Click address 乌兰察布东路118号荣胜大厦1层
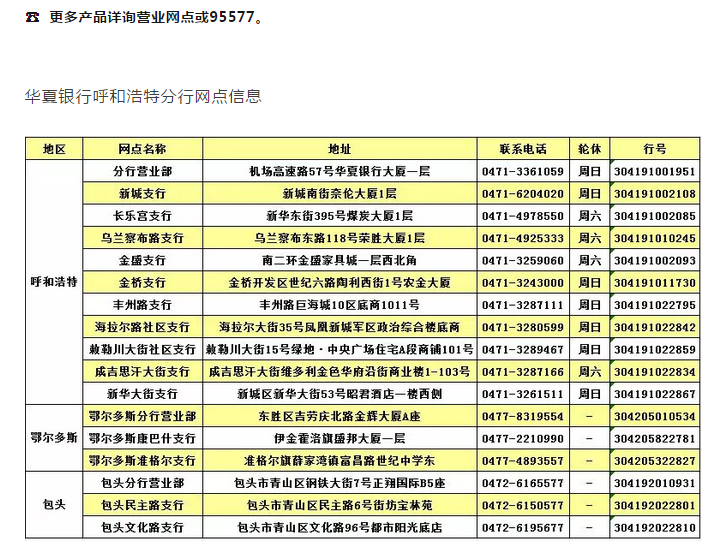Viewport: 726px width, 553px height. pyautogui.click(x=340, y=238)
